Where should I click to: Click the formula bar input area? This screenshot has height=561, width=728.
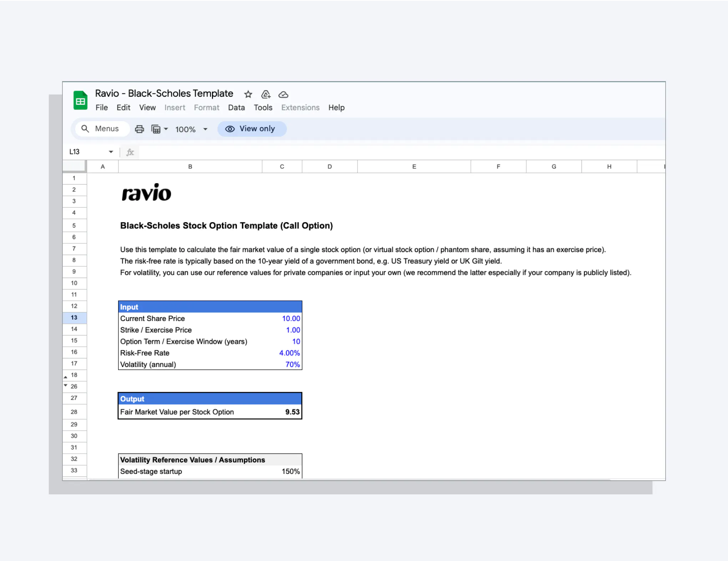click(402, 152)
